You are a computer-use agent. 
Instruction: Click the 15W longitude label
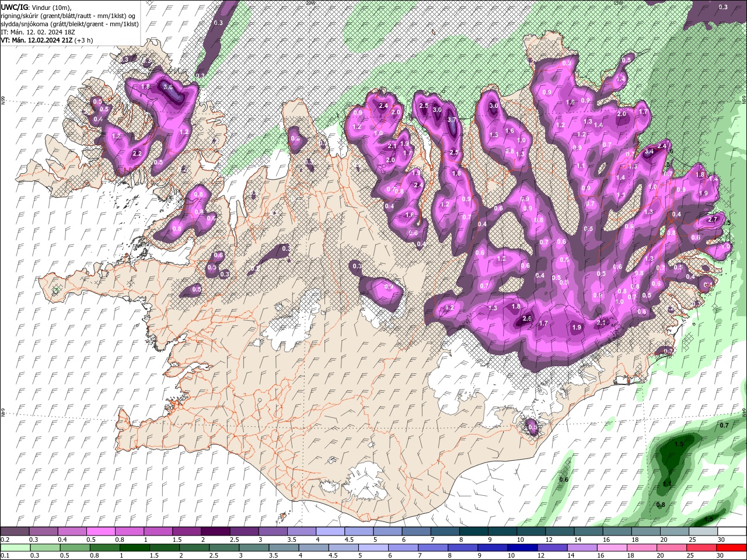618,3
